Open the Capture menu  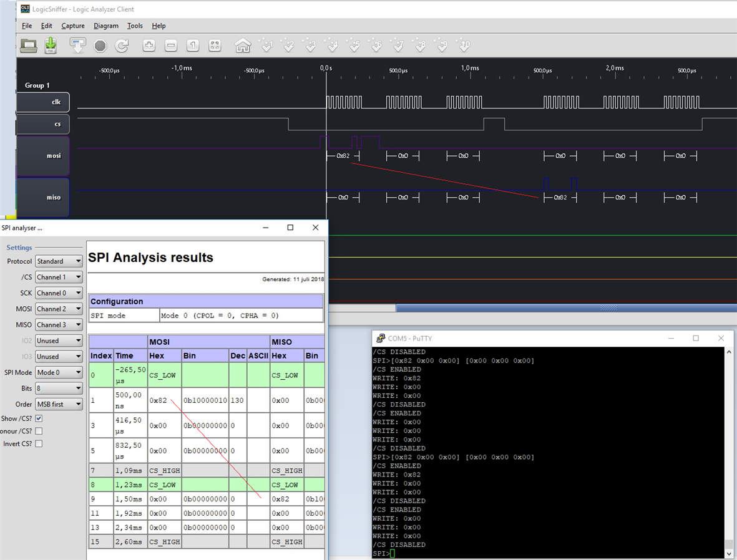click(x=72, y=26)
